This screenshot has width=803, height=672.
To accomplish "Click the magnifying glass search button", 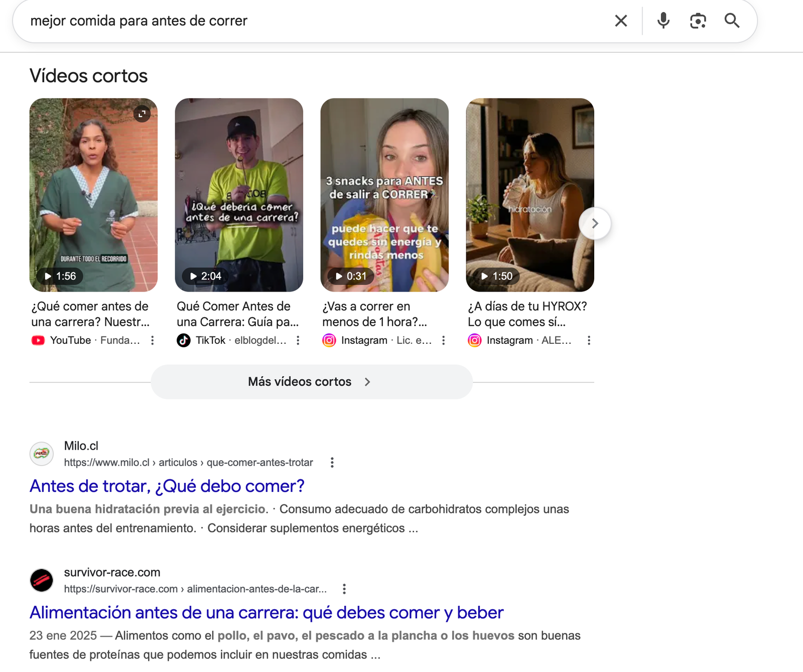I will 732,21.
